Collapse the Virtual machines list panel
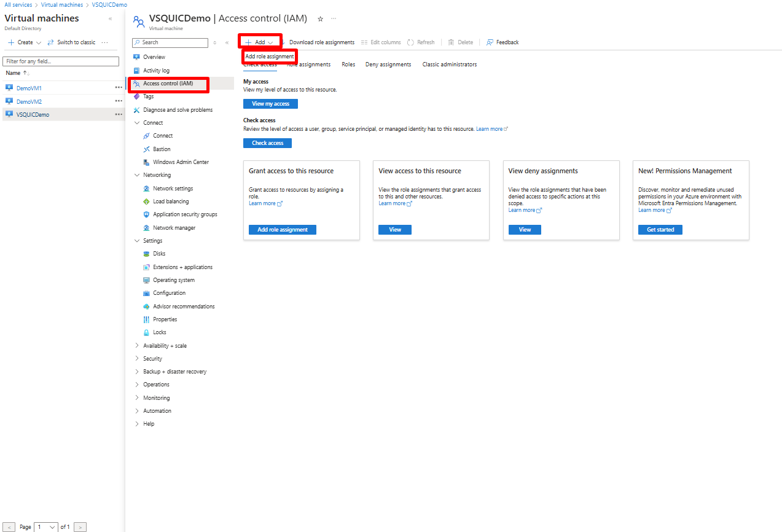This screenshot has height=532, width=782. [x=111, y=19]
